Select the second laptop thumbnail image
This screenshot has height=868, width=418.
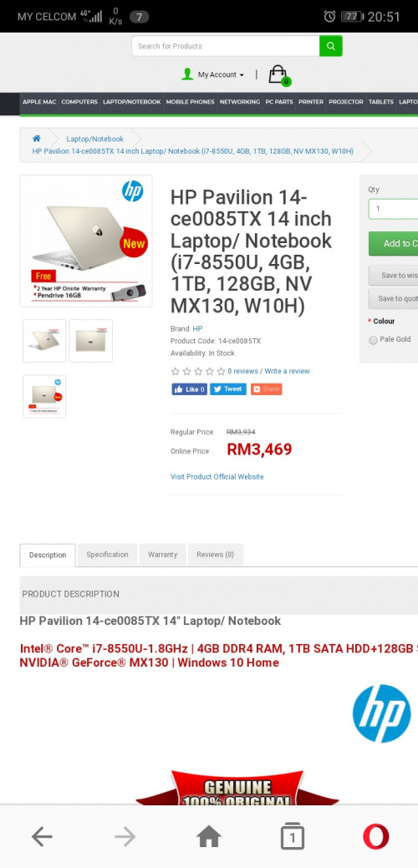click(91, 341)
